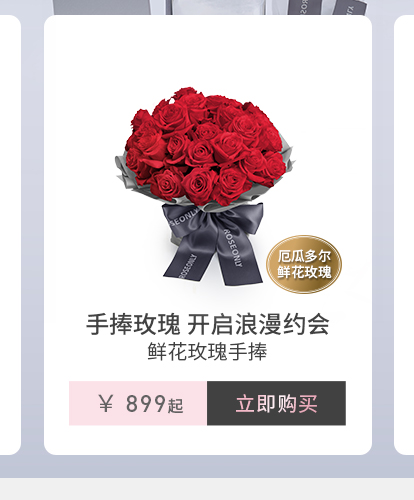Click the ROSEONLY text on left ribbon tail

[187, 267]
